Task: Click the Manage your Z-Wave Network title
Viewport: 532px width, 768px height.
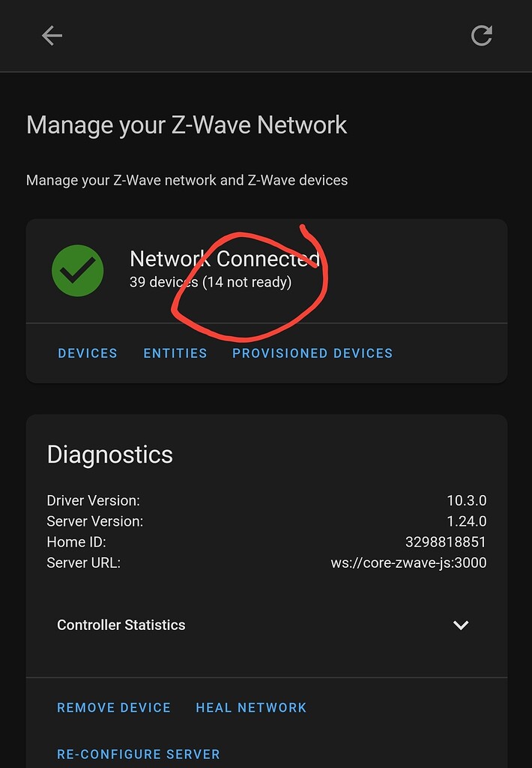Action: click(186, 124)
